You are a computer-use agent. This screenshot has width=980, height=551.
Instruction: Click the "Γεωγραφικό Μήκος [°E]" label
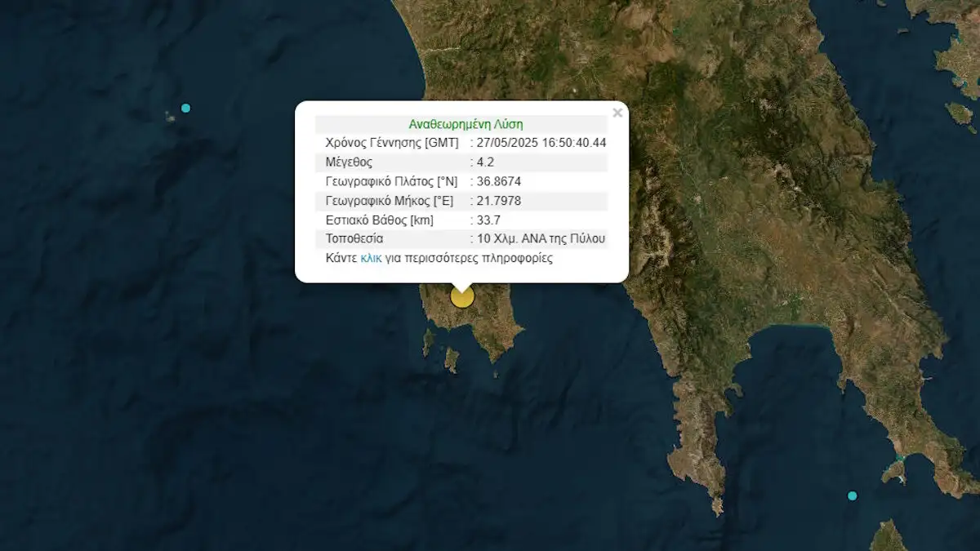[x=389, y=201]
